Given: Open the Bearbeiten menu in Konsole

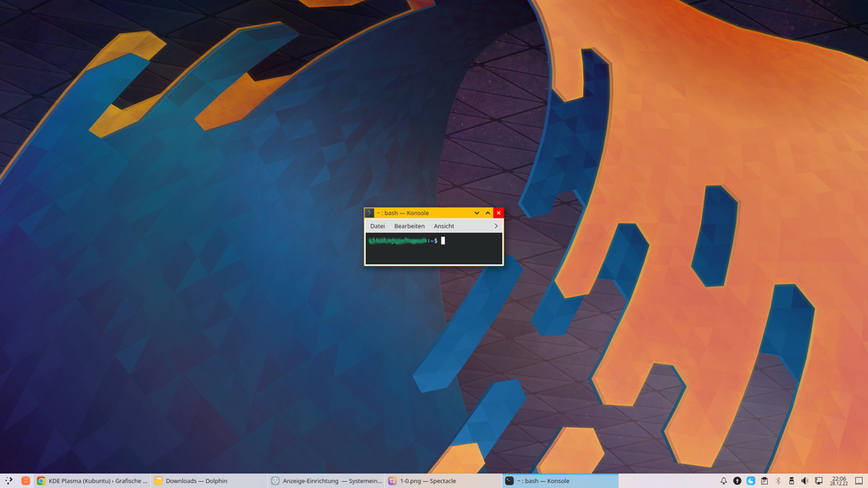Looking at the screenshot, I should [x=409, y=226].
